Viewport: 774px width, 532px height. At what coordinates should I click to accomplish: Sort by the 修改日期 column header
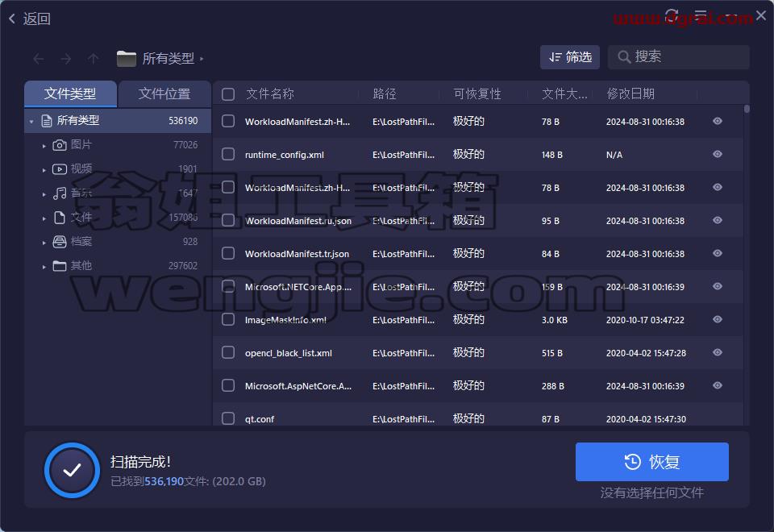(x=630, y=94)
